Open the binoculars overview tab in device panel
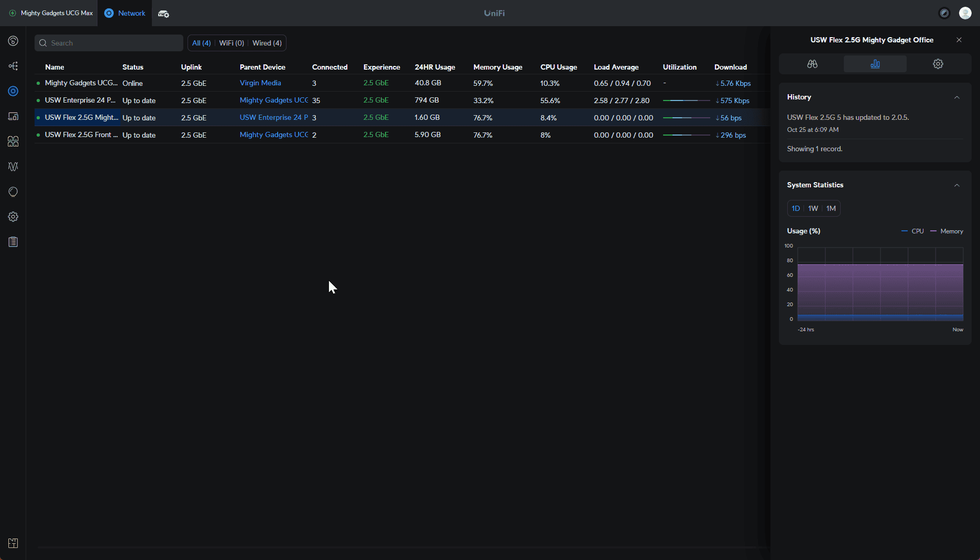980x560 pixels. tap(812, 64)
